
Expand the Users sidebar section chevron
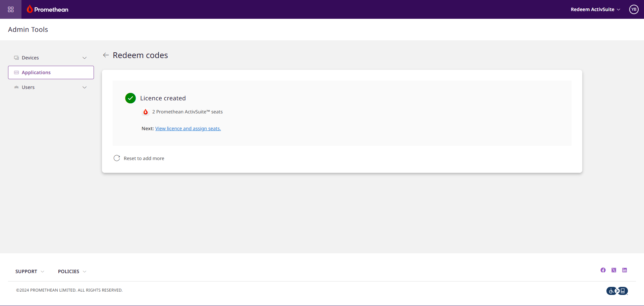point(85,87)
